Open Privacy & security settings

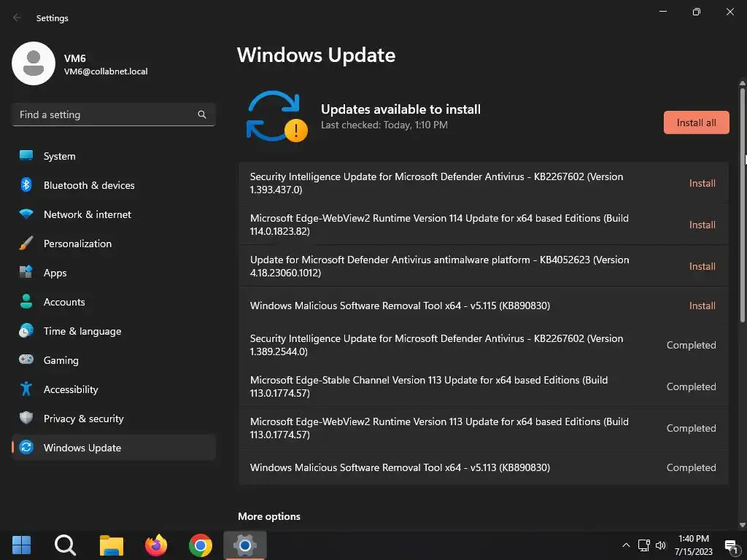[x=113, y=419]
